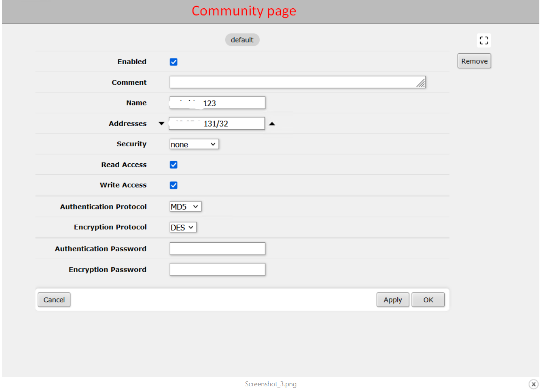542x392 pixels.
Task: Click the Write Access label
Action: (123, 185)
